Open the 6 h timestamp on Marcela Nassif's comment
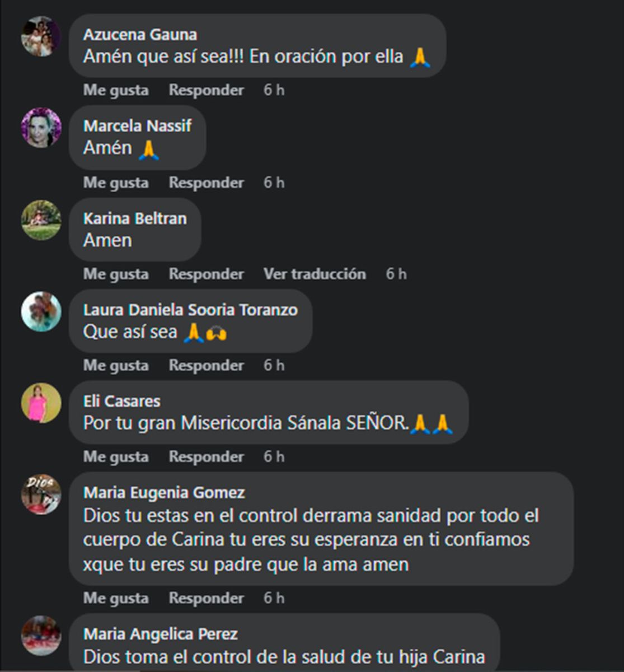 [274, 183]
